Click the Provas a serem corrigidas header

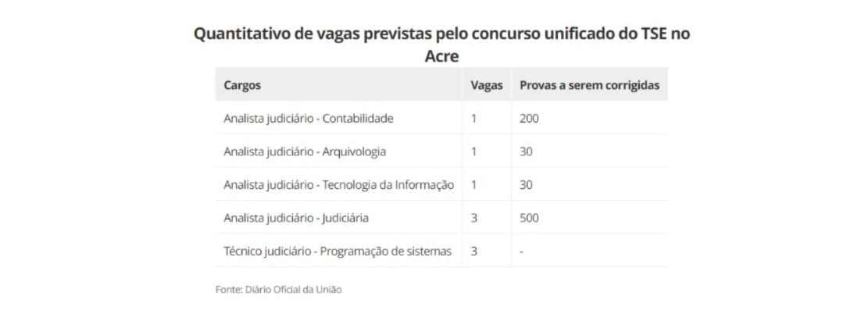pos(590,85)
